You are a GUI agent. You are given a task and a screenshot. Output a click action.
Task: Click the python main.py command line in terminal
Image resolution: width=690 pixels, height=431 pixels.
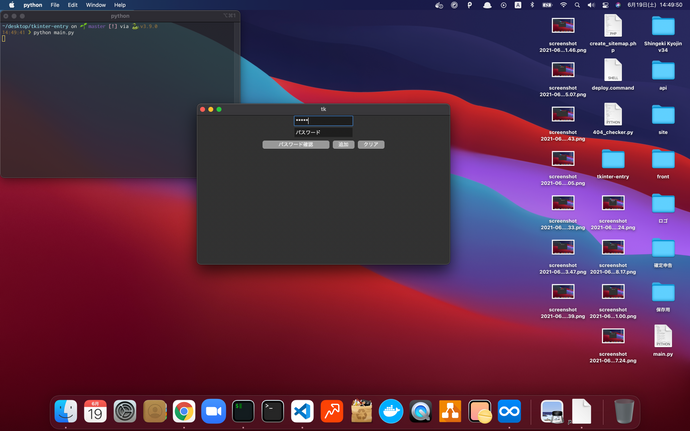(x=54, y=33)
